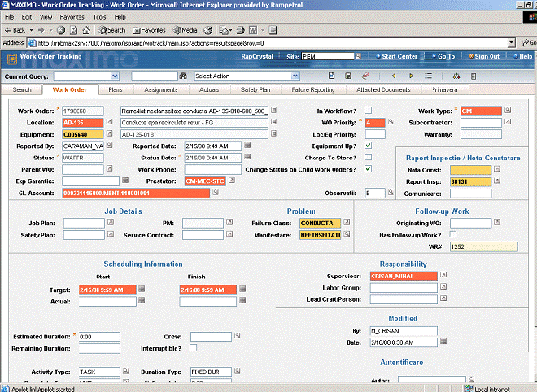This screenshot has width=537, height=392.
Task: Switch to the Failure Reporting tab
Action: pos(313,89)
